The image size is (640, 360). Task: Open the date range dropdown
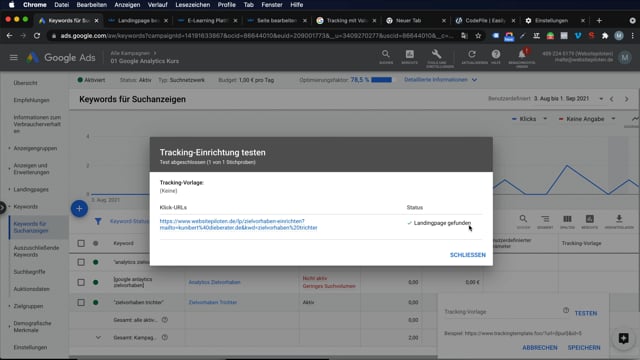pos(601,99)
